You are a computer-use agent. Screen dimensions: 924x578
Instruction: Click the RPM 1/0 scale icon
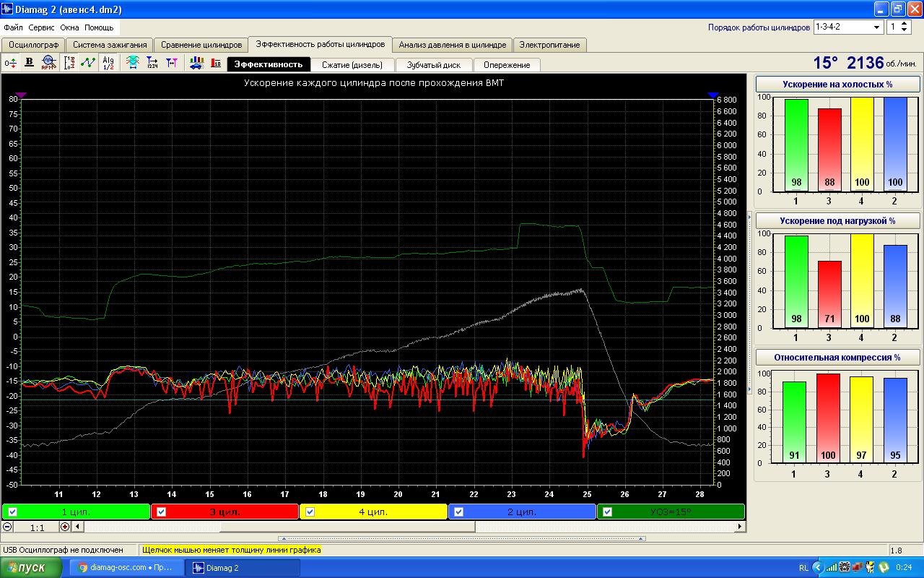pyautogui.click(x=69, y=63)
